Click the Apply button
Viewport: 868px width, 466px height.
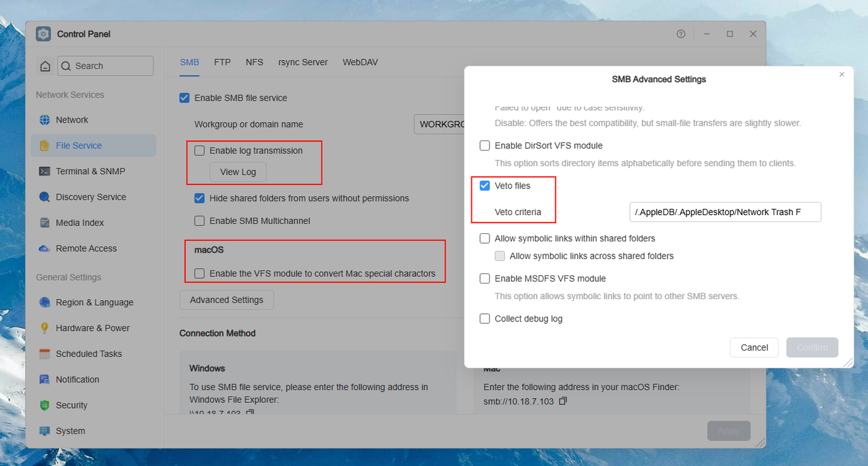pyautogui.click(x=729, y=431)
